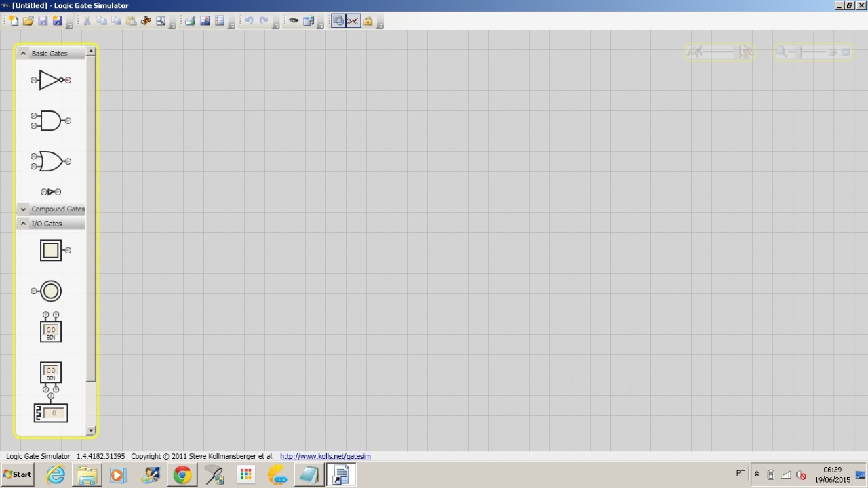Image resolution: width=868 pixels, height=488 pixels.
Task: Select the square user input switch gate
Action: point(51,251)
